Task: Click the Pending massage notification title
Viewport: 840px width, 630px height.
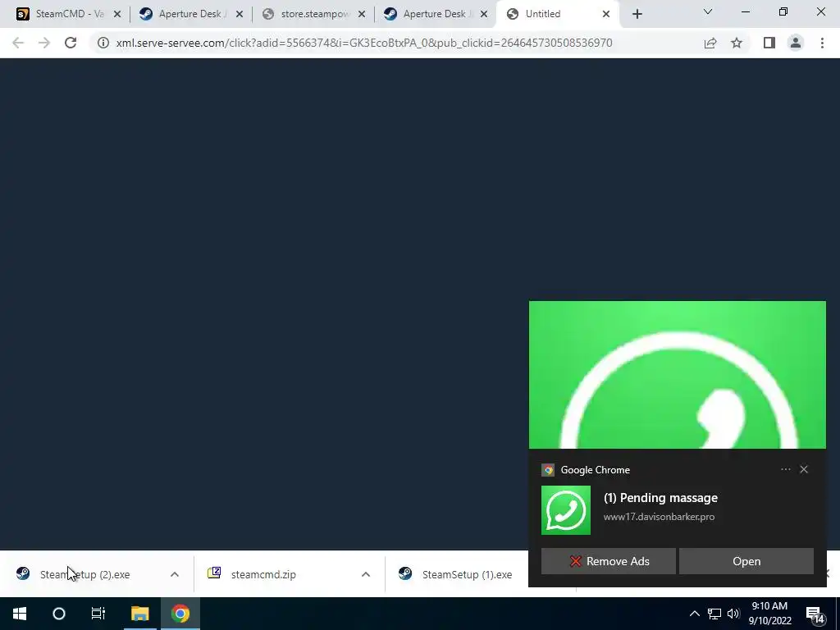Action: (x=660, y=498)
